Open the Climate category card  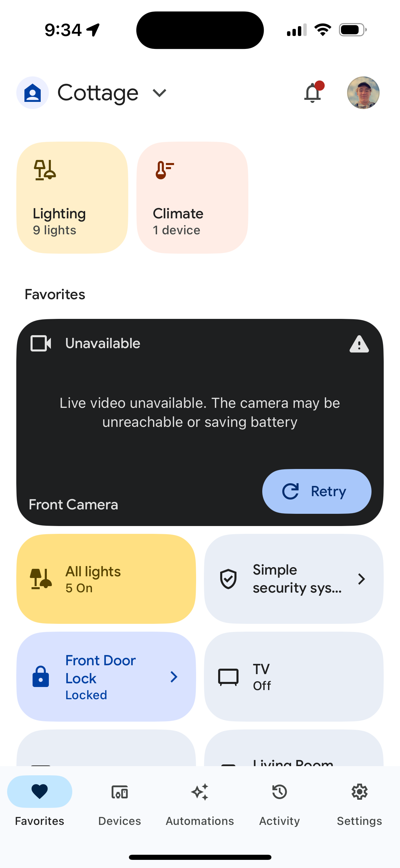(192, 198)
